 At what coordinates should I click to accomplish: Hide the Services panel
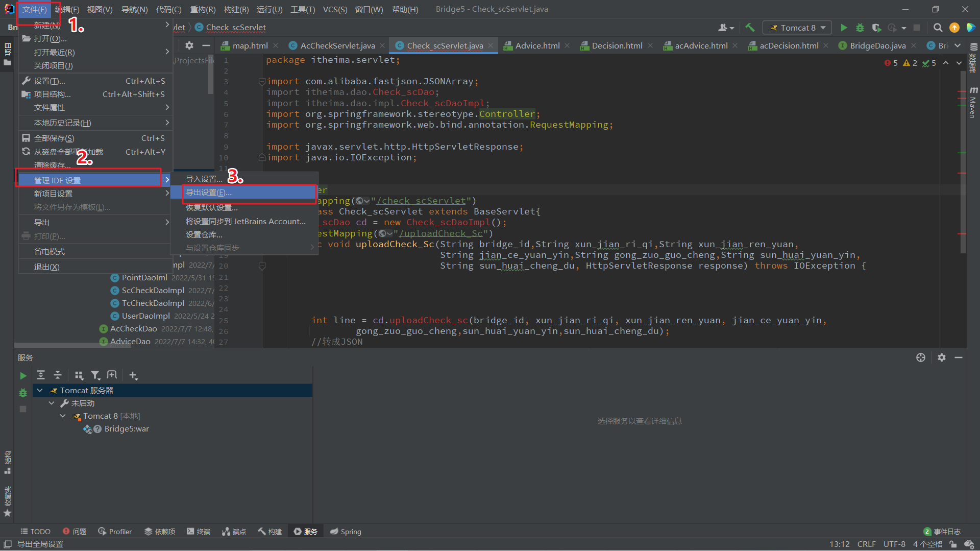click(x=959, y=357)
